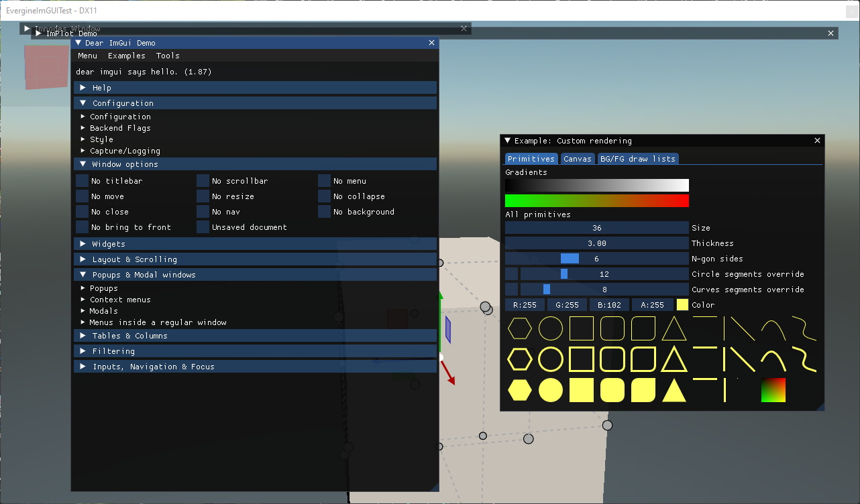Image resolution: width=860 pixels, height=504 pixels.
Task: Expand the Widgets section
Action: tap(108, 244)
